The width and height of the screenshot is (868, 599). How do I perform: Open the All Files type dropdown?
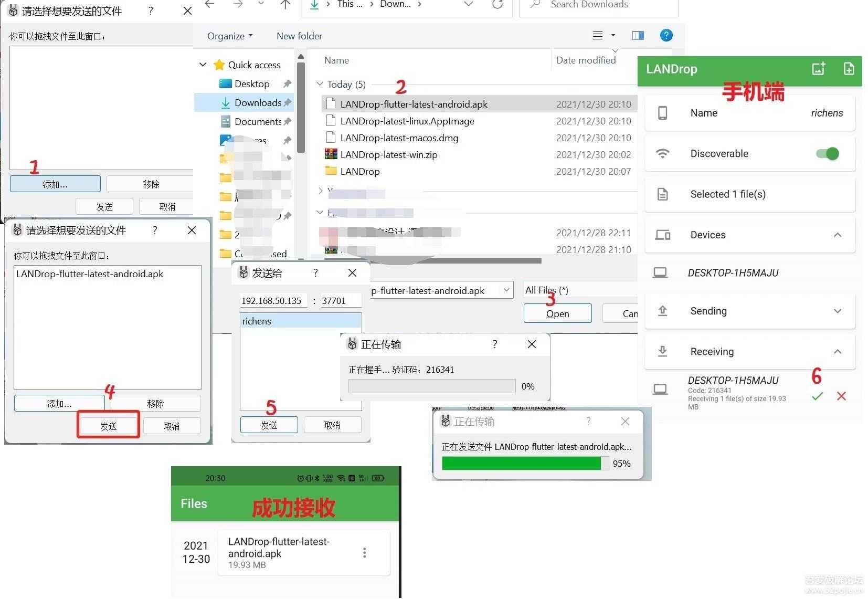tap(577, 290)
